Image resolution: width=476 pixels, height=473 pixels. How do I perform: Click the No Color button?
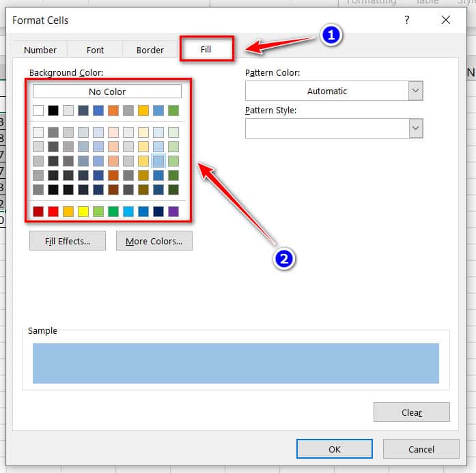tap(107, 91)
